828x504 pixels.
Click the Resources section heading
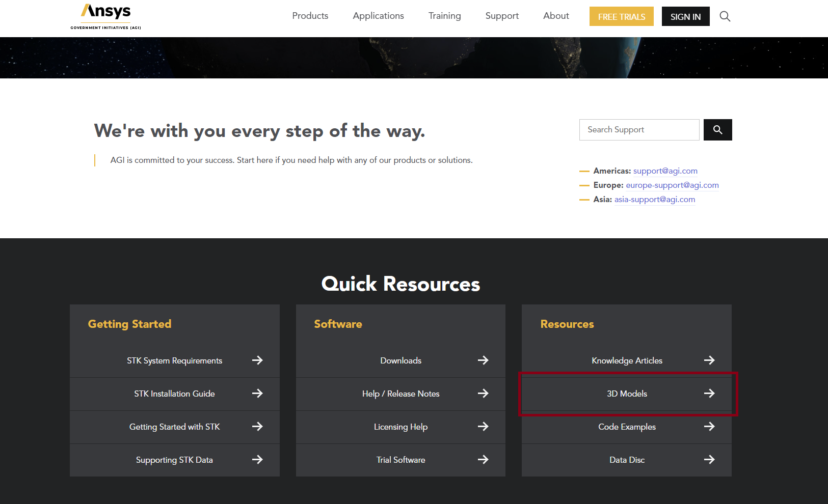567,324
